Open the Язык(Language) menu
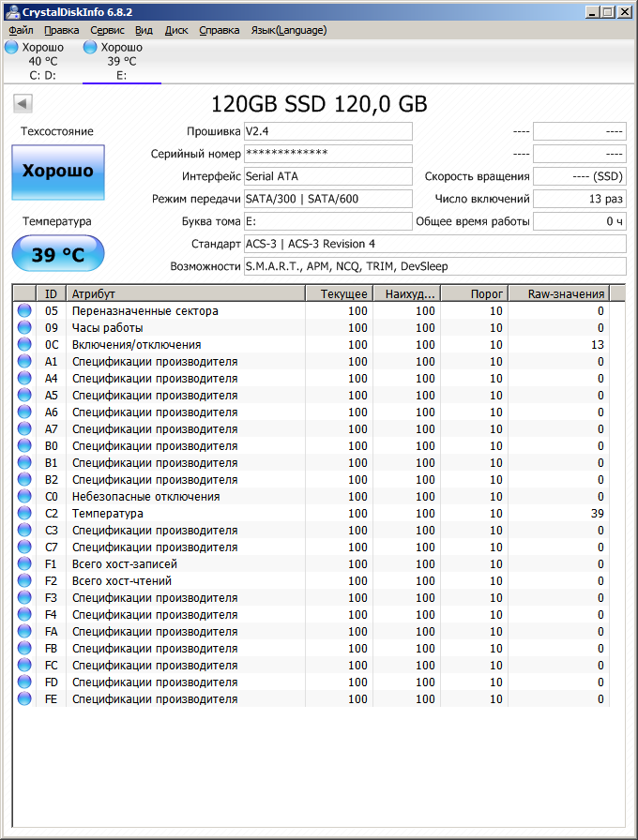638x840 pixels. click(288, 30)
